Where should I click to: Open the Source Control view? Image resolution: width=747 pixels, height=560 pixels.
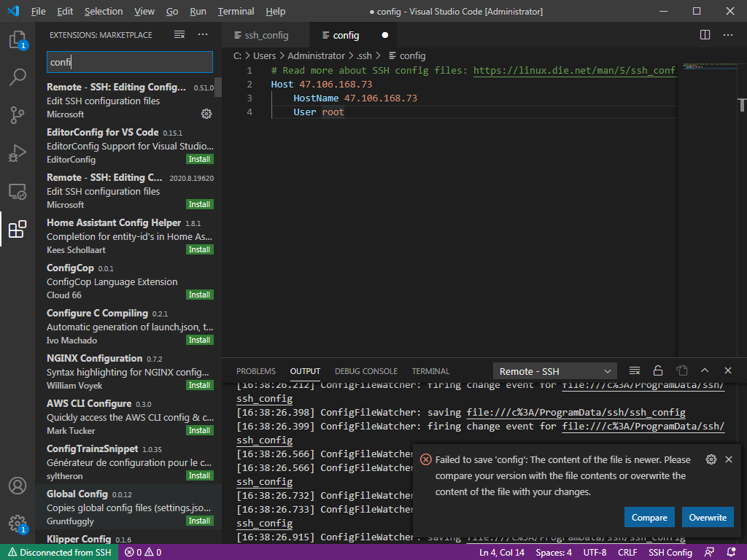pos(18,115)
